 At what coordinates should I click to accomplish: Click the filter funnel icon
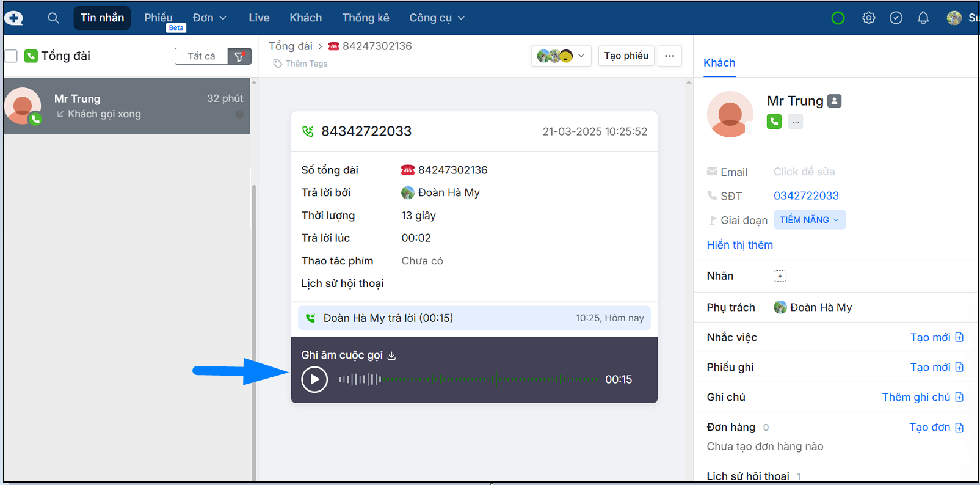[239, 56]
